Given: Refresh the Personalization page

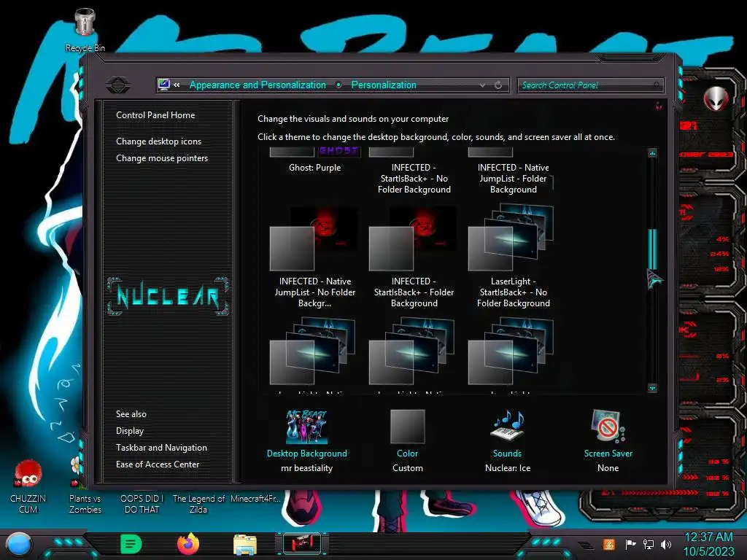Looking at the screenshot, I should [498, 85].
